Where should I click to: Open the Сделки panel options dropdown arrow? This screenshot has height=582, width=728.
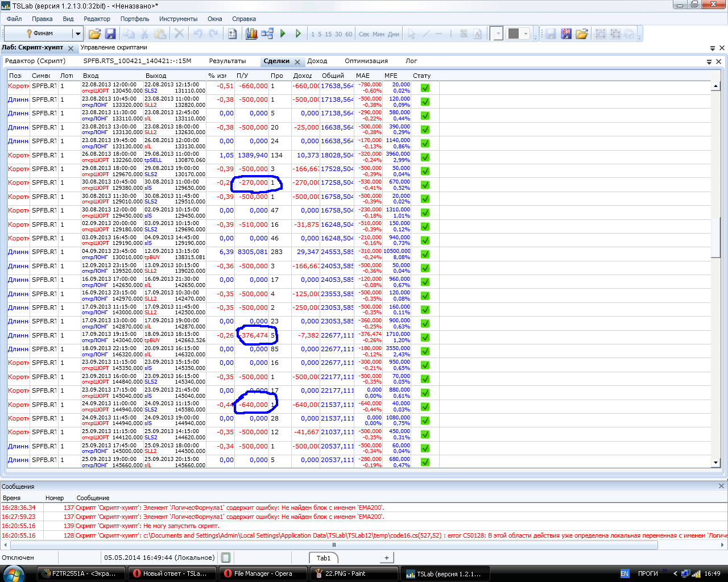pos(709,61)
